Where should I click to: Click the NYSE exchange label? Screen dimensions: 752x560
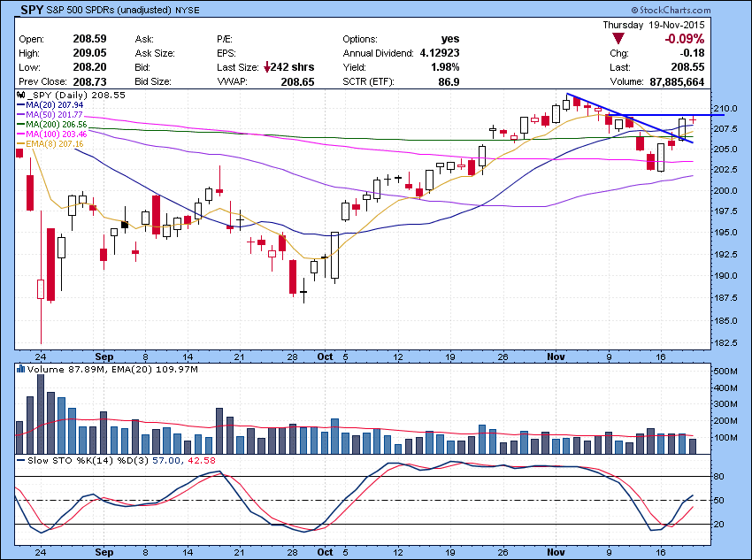188,10
